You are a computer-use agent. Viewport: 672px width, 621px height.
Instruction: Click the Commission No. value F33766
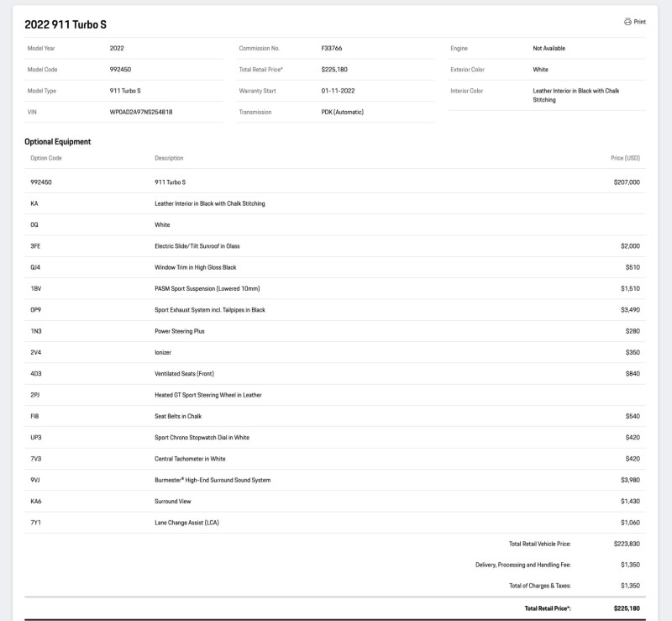tap(332, 48)
